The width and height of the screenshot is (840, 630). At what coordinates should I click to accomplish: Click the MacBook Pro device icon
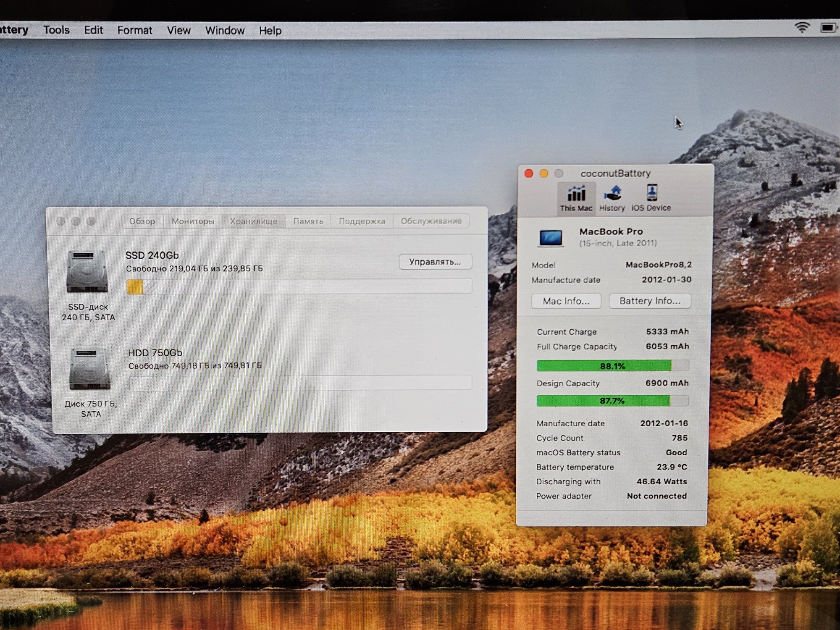[x=551, y=236]
